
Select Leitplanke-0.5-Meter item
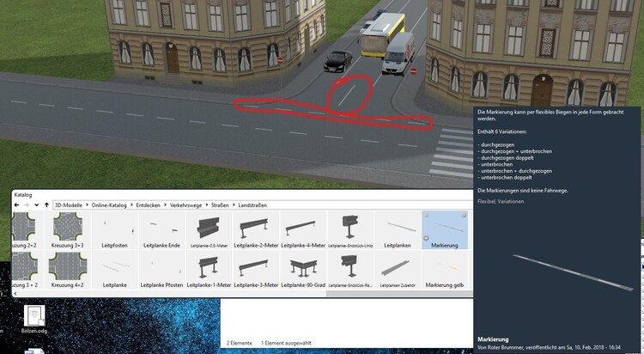click(209, 229)
